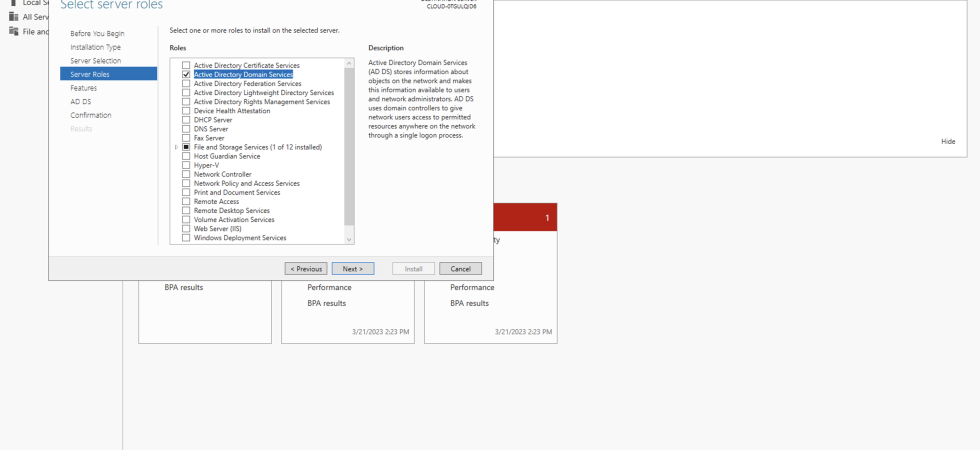Image resolution: width=980 pixels, height=450 pixels.
Task: Go to the Before You Begin step
Action: click(x=98, y=34)
